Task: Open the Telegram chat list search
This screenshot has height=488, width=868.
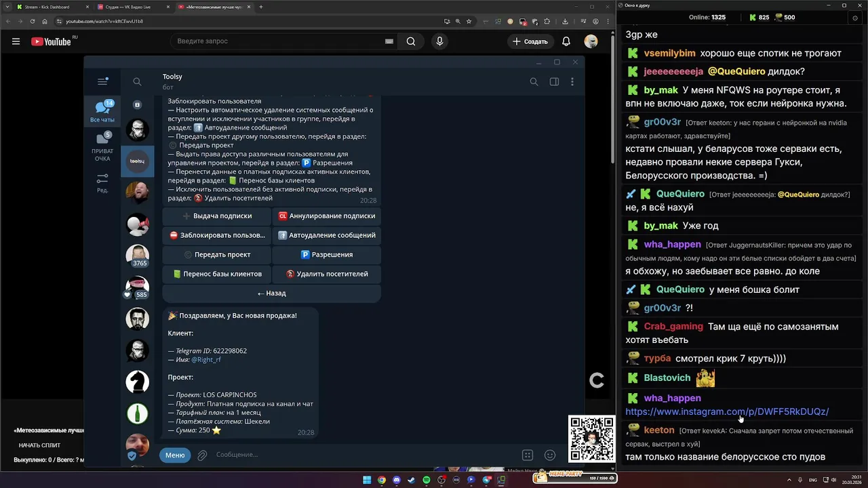Action: pyautogui.click(x=137, y=81)
